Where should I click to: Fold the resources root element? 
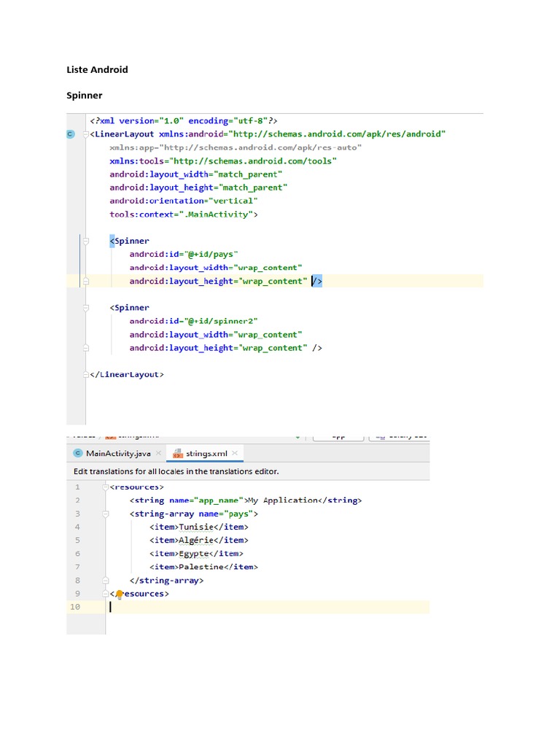click(x=106, y=487)
